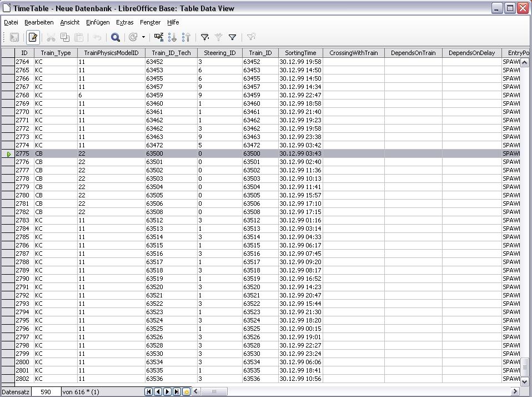Open the Refresh dropdown arrow
532x397 pixels.
coord(143,37)
